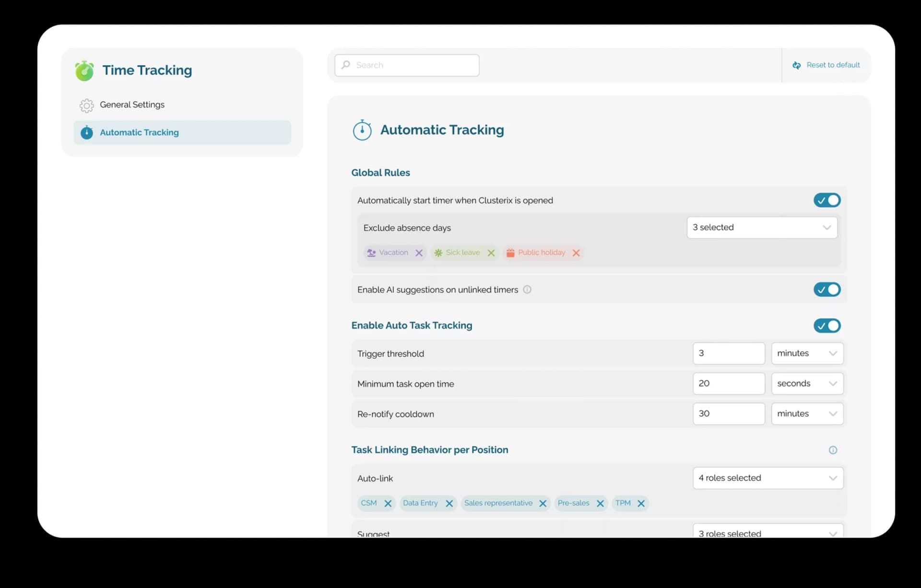Click the General Settings gear icon
This screenshot has width=921, height=588.
tap(87, 105)
